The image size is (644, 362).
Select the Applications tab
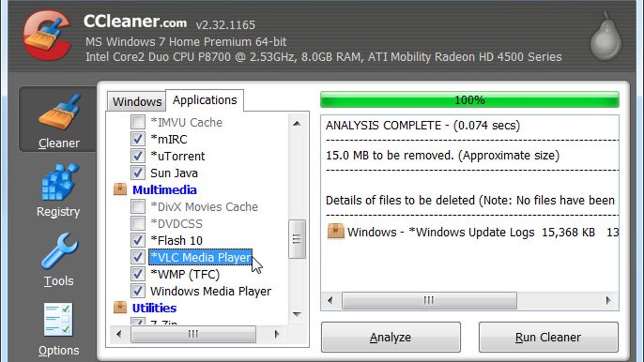coord(205,100)
